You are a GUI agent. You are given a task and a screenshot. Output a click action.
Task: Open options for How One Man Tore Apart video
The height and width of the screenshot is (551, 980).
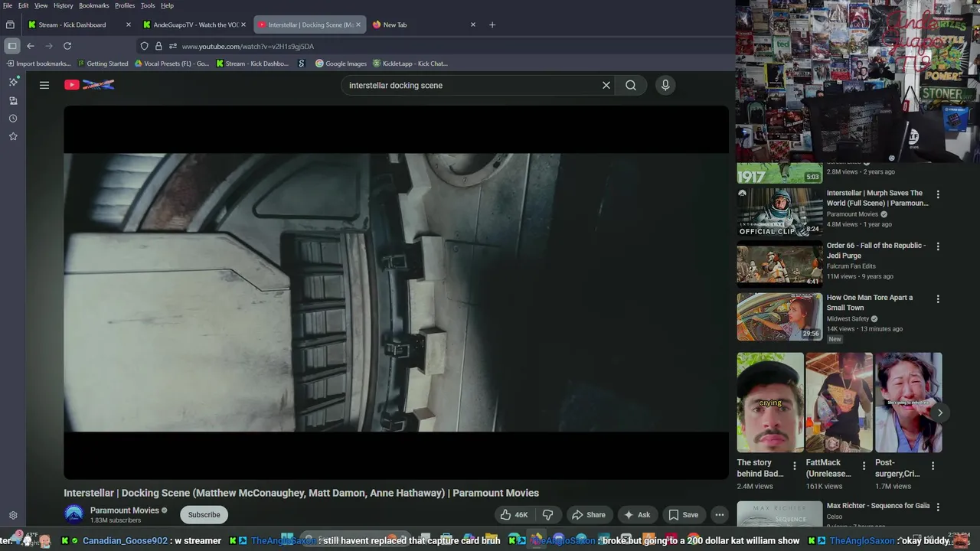click(x=938, y=299)
